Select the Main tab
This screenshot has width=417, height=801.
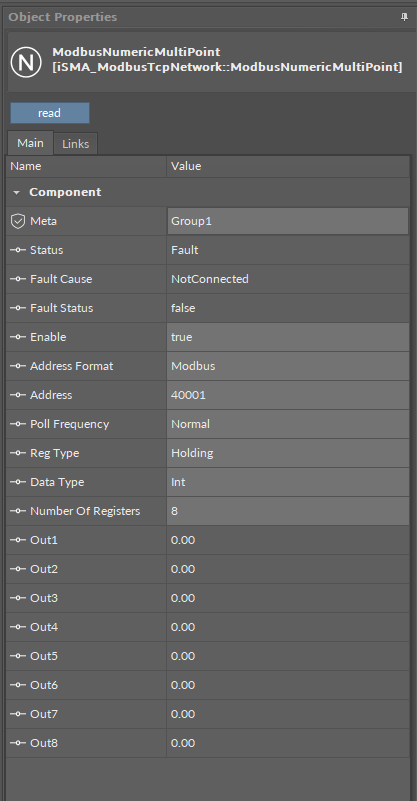pos(30,143)
